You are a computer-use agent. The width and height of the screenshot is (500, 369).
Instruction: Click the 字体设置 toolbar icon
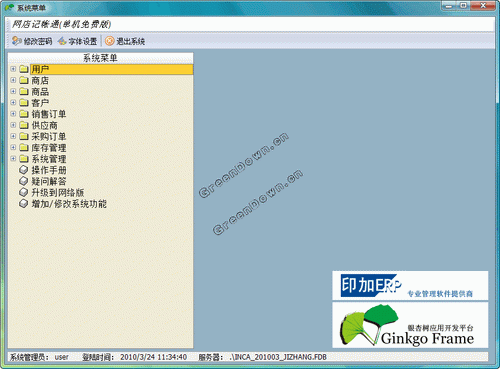(x=62, y=41)
